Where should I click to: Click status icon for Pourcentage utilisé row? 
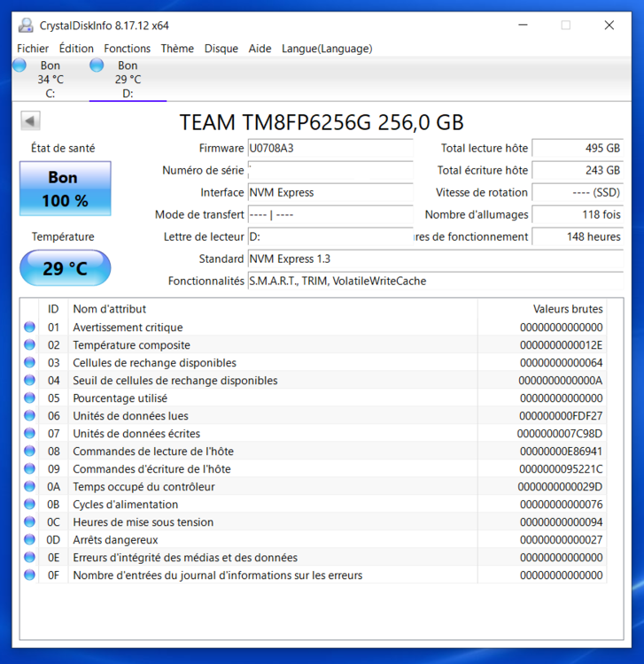29,398
